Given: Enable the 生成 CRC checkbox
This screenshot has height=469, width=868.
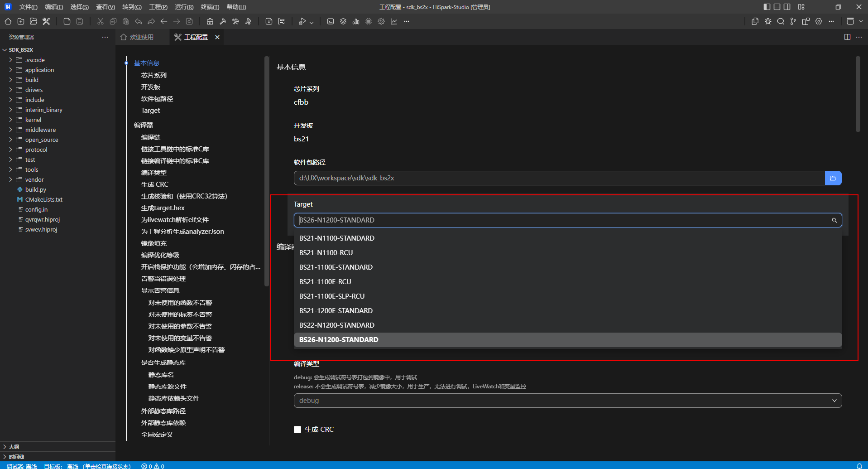Looking at the screenshot, I should click(x=297, y=430).
